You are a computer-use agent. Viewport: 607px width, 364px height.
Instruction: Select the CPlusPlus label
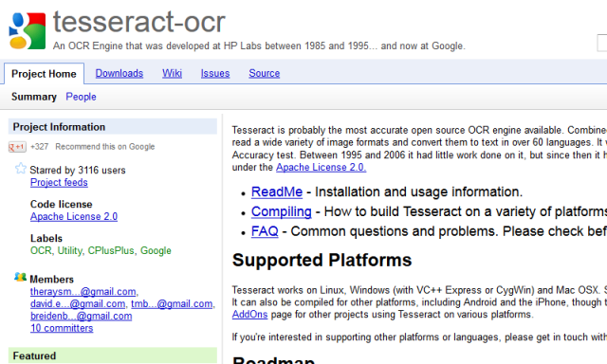click(111, 250)
